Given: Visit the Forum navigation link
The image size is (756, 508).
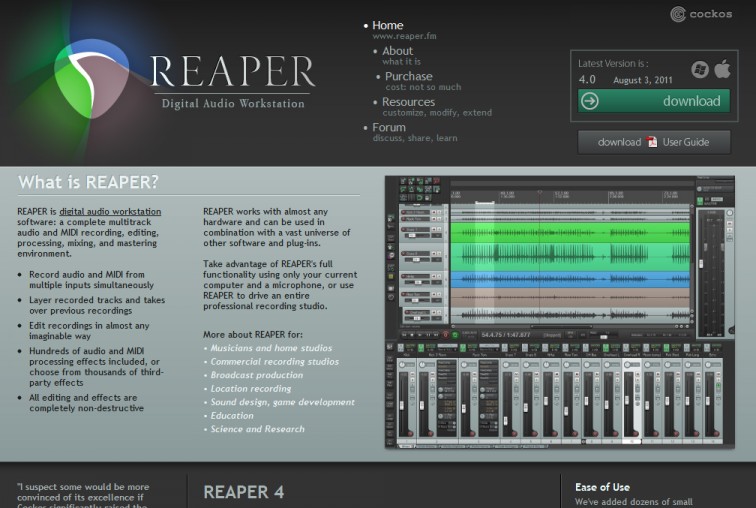Looking at the screenshot, I should [389, 127].
